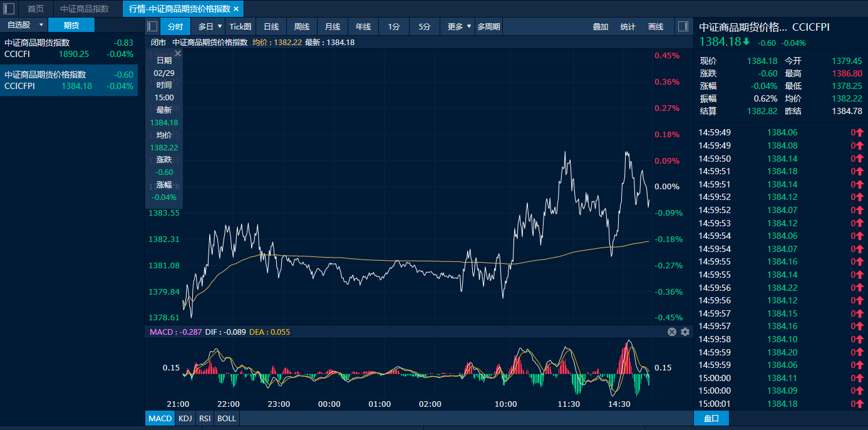Toggle the right quote panel icon
The image size is (868, 430).
pyautogui.click(x=683, y=26)
